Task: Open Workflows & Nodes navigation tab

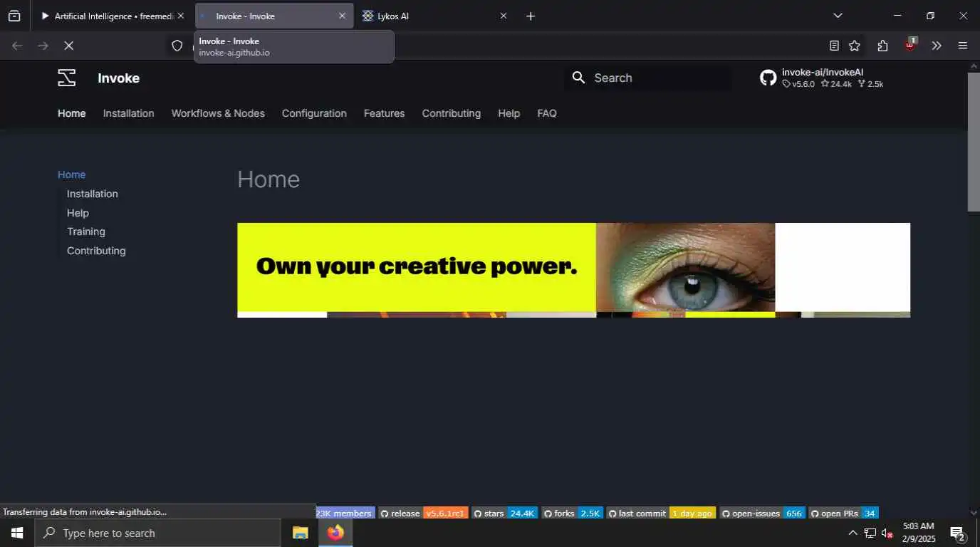Action: pos(218,113)
